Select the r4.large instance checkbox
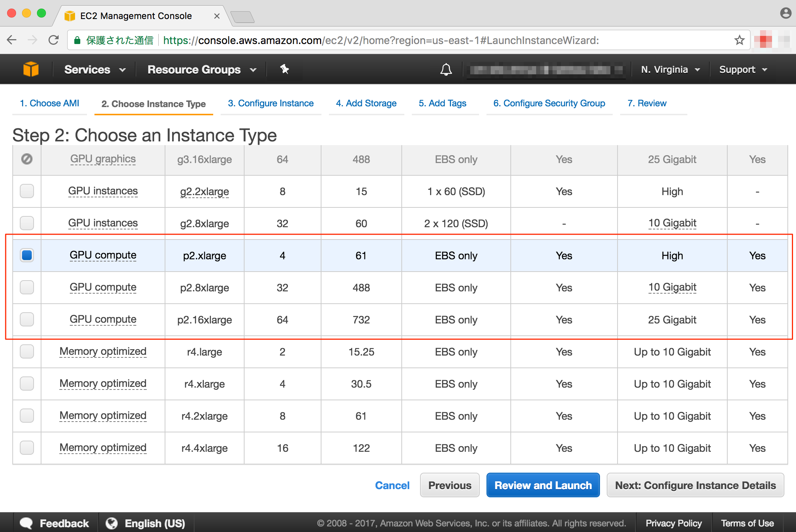 [27, 351]
